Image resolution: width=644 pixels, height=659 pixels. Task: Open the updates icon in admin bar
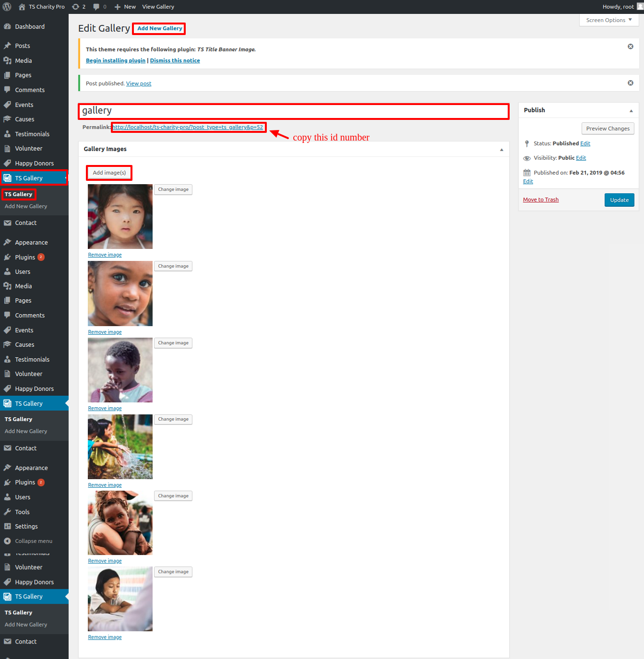(x=76, y=7)
